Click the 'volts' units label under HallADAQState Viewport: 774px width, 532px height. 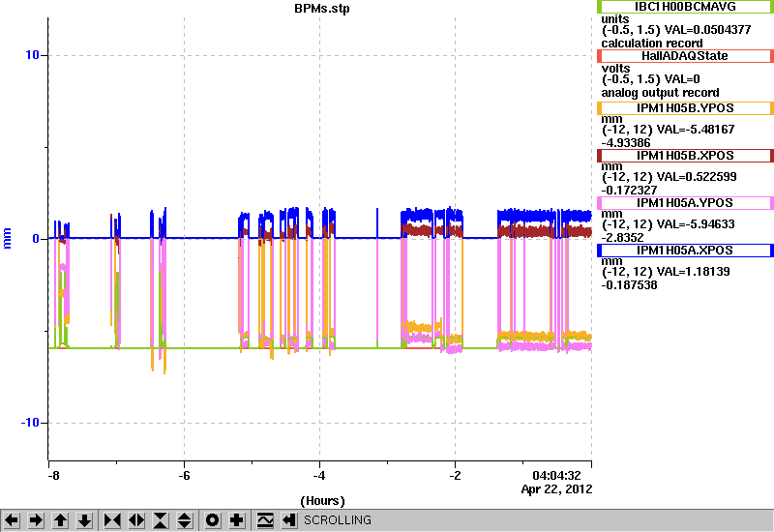[615, 68]
